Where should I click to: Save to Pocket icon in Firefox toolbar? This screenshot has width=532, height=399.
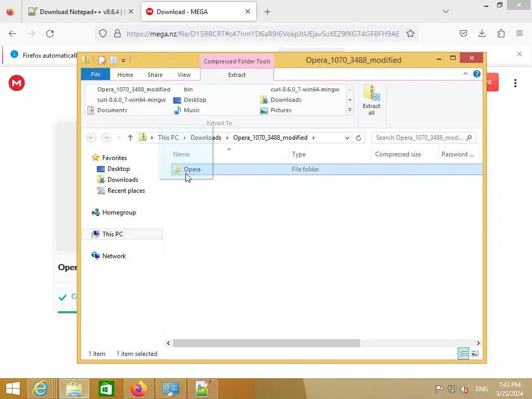[463, 33]
